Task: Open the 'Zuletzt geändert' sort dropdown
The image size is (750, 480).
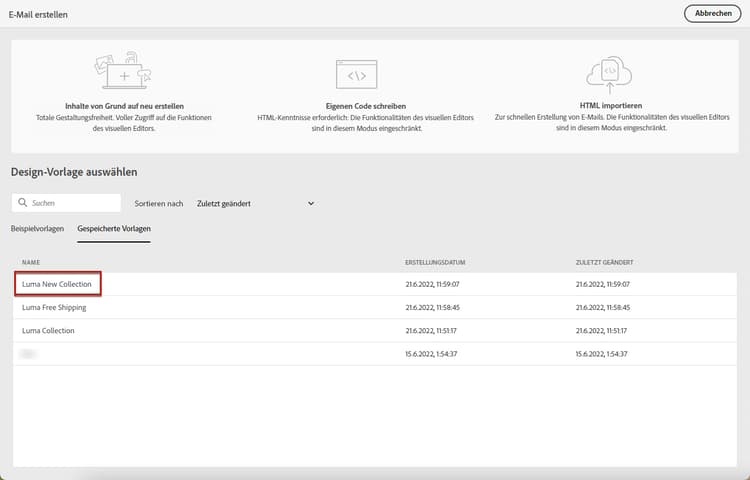Action: tap(255, 204)
